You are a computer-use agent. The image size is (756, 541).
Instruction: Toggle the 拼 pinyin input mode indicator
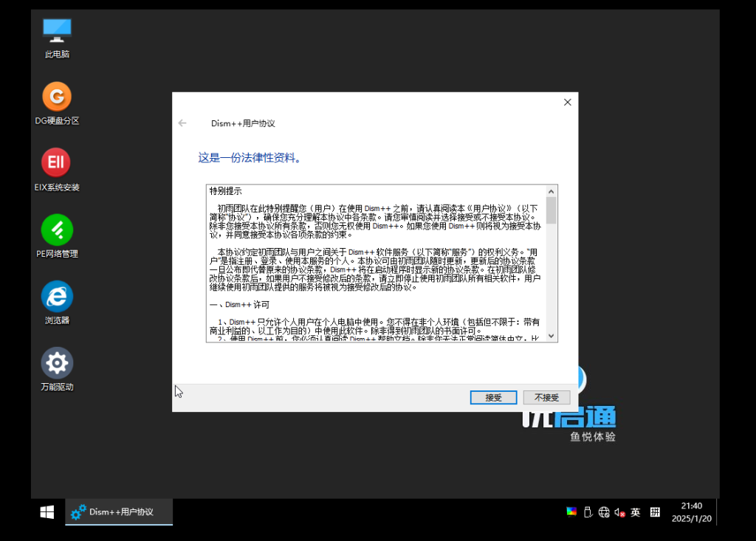(655, 512)
